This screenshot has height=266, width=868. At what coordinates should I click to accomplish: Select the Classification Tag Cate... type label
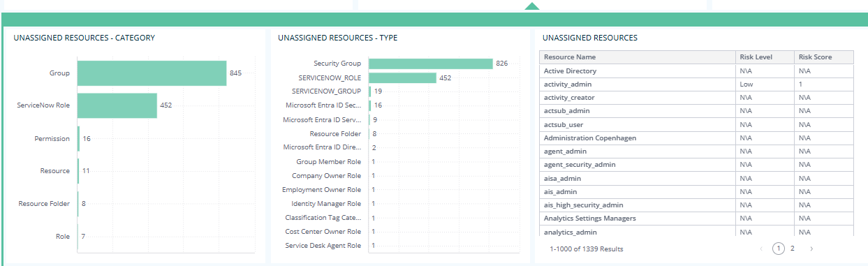(x=323, y=218)
